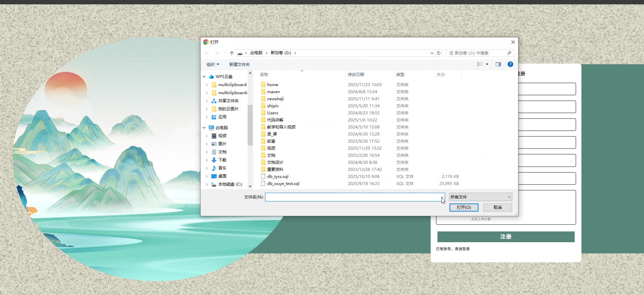Open the address bar history dropdown
Image resolution: width=644 pixels, height=295 pixels.
(x=432, y=53)
